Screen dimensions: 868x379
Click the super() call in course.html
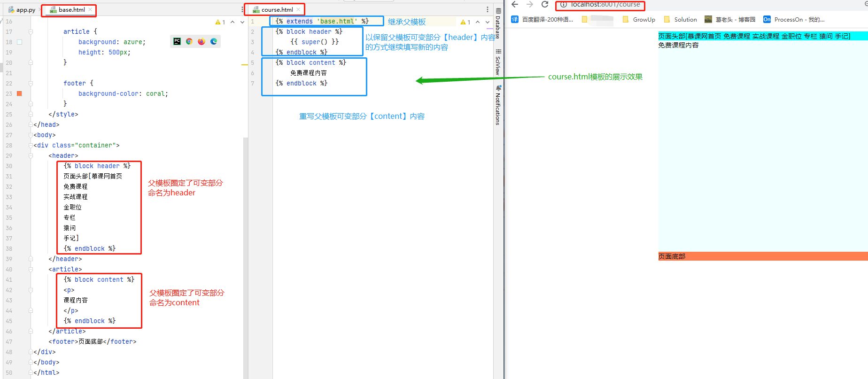point(314,42)
